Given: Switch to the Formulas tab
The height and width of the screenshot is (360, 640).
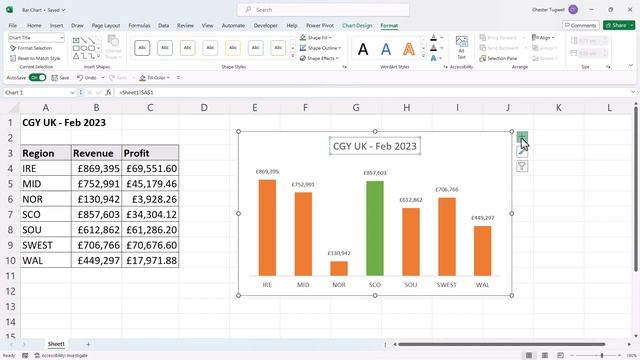Looking at the screenshot, I should (x=139, y=25).
